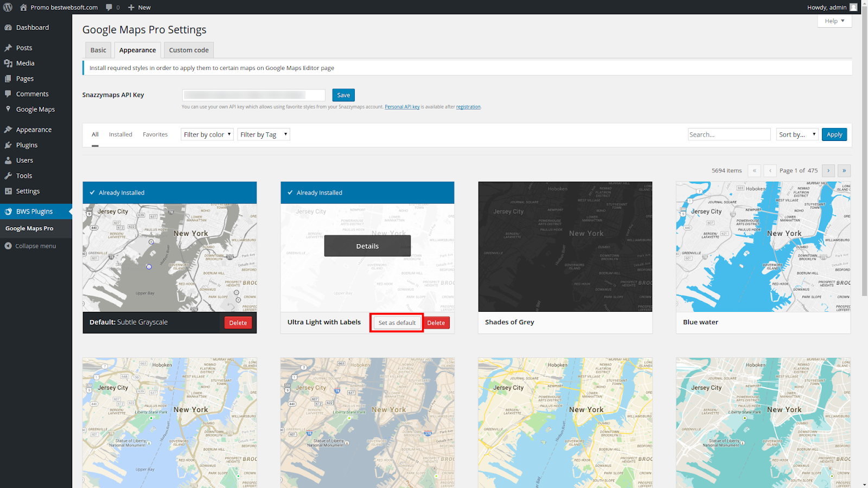868x488 pixels.
Task: Open the WordPress logo menu
Action: [8, 7]
